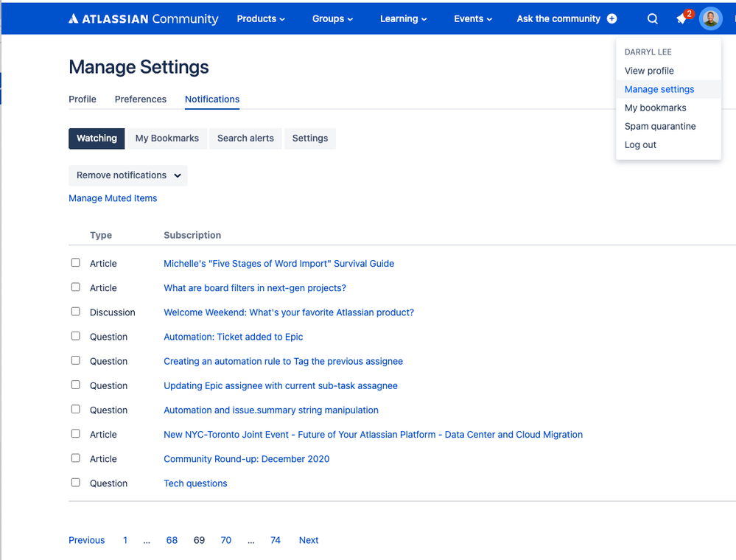Open the Tech questions link
Viewport: 736px width, 560px height.
[195, 483]
